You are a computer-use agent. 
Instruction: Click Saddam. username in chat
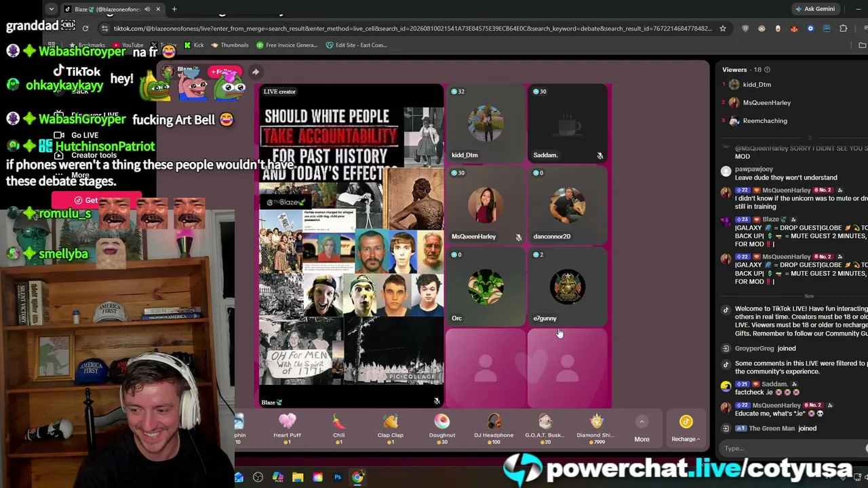[x=774, y=384]
